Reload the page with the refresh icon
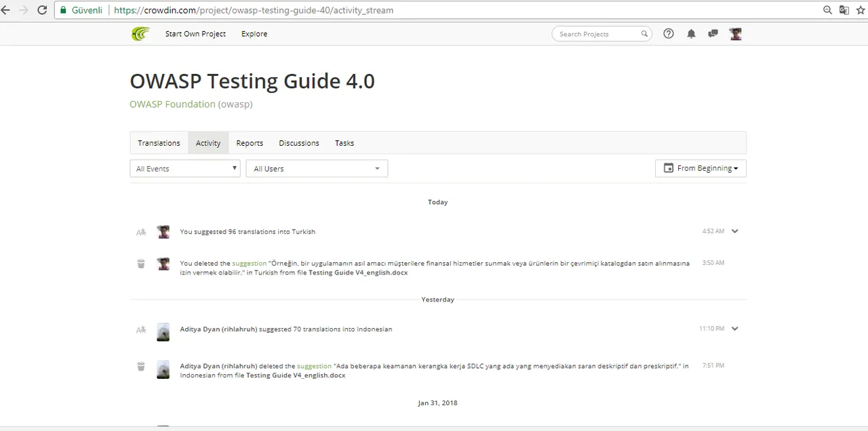868x431 pixels. pyautogui.click(x=42, y=10)
